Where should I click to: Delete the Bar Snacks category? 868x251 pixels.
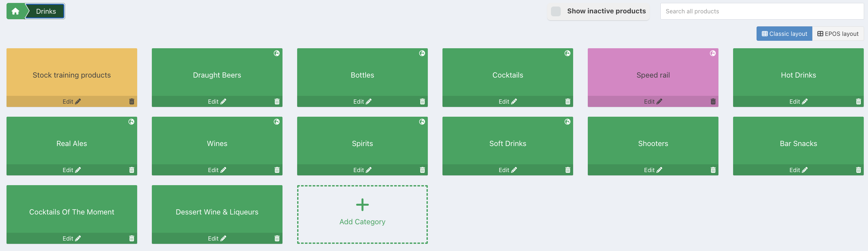pos(858,170)
